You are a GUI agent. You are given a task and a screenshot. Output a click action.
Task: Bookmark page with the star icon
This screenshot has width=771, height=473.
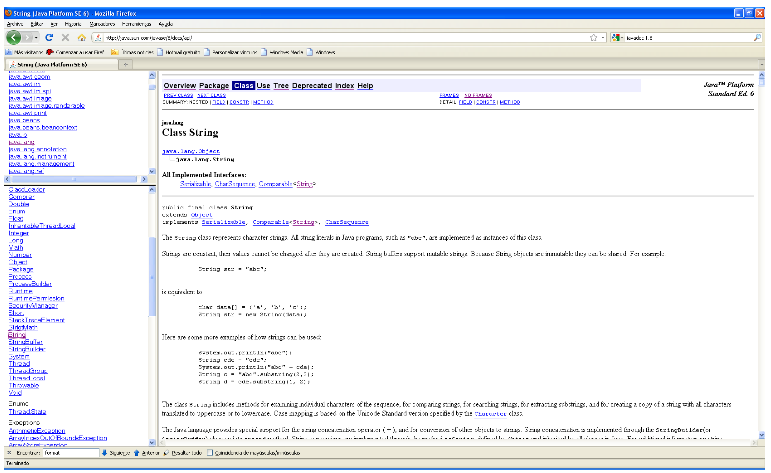point(593,37)
